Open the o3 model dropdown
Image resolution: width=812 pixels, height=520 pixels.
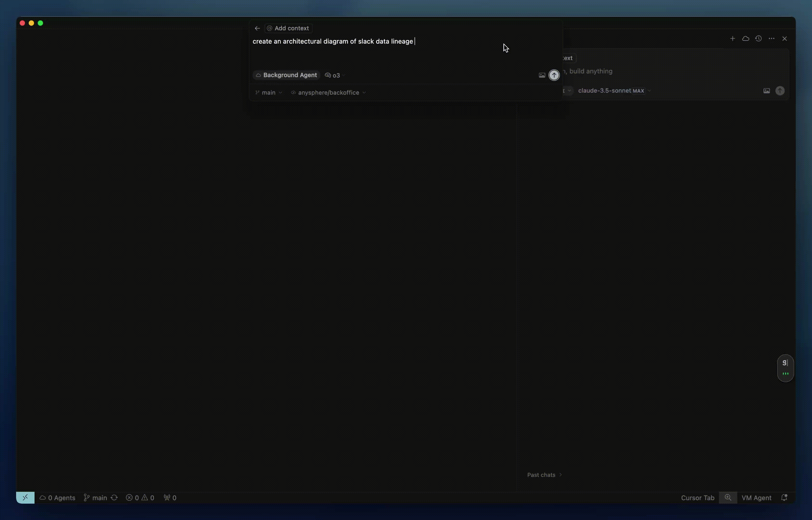point(335,75)
